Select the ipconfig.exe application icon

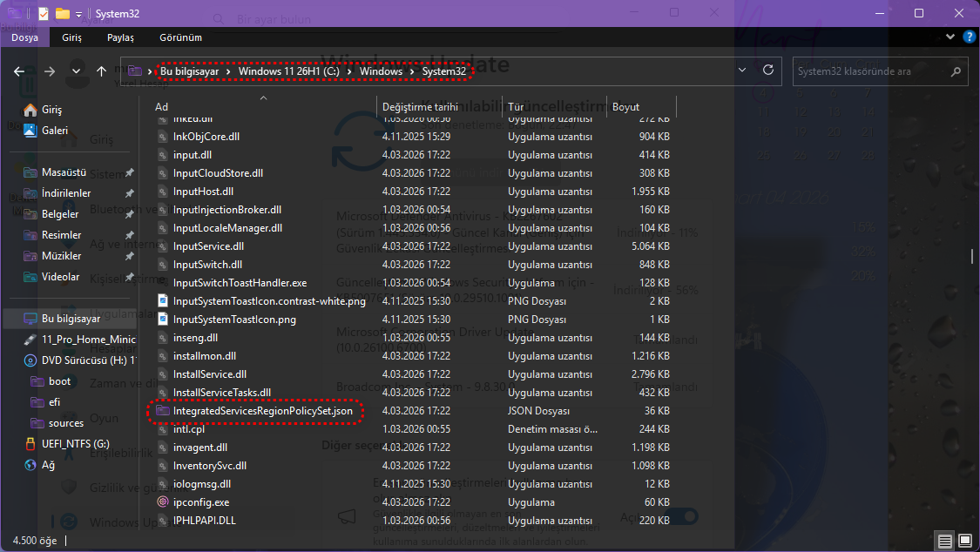point(163,502)
